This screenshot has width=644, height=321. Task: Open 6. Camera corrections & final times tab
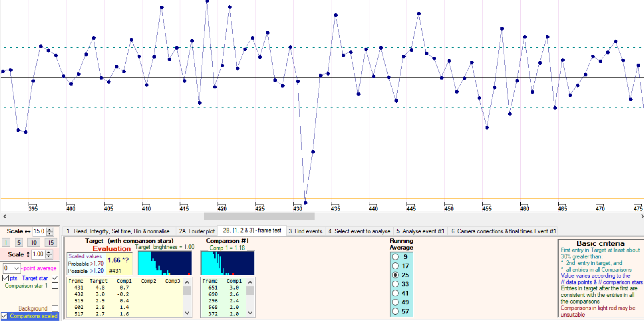504,231
